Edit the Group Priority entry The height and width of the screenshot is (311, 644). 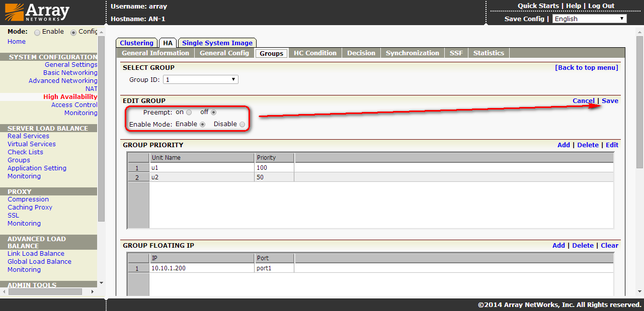click(612, 145)
